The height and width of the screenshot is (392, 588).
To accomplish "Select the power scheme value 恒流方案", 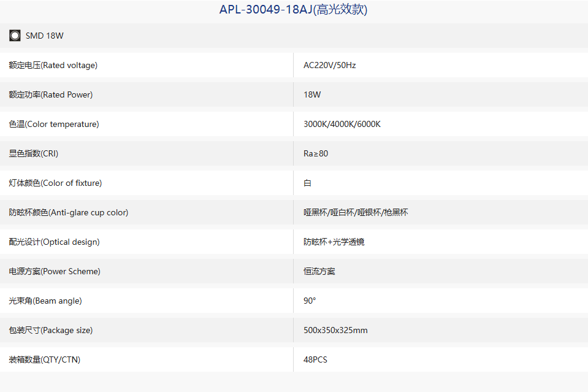I will pos(319,271).
